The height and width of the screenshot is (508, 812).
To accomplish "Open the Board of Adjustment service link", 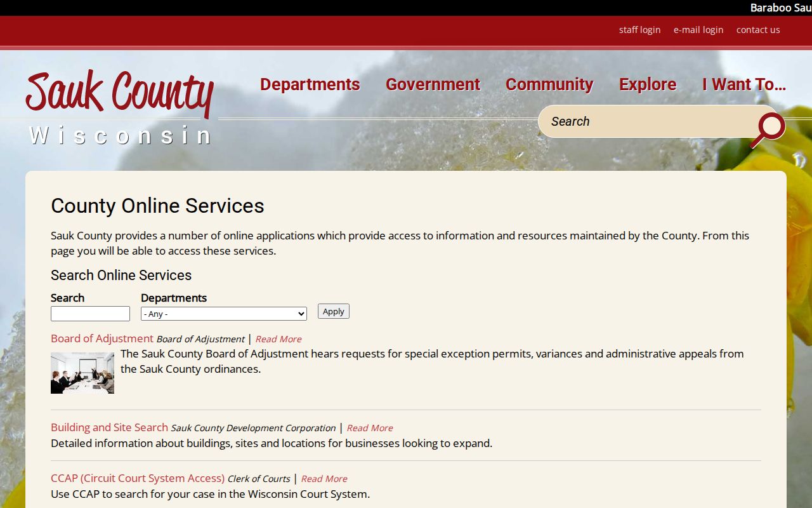I will (102, 338).
